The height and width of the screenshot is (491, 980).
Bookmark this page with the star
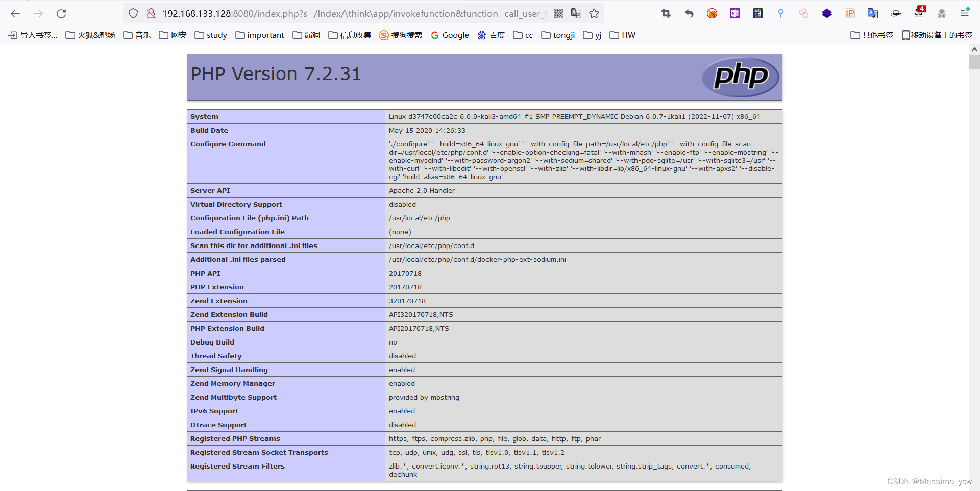pyautogui.click(x=594, y=14)
